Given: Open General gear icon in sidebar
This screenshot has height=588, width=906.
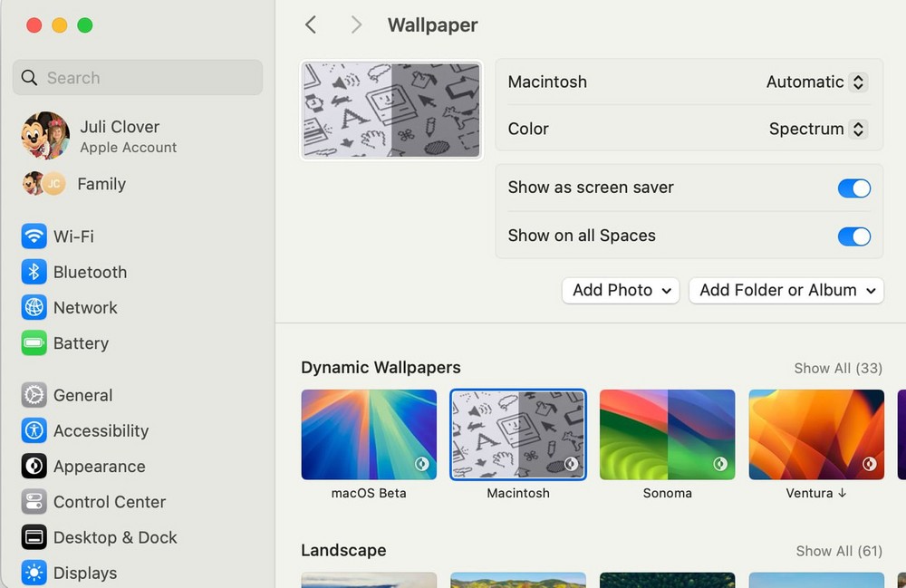Looking at the screenshot, I should click(x=34, y=395).
